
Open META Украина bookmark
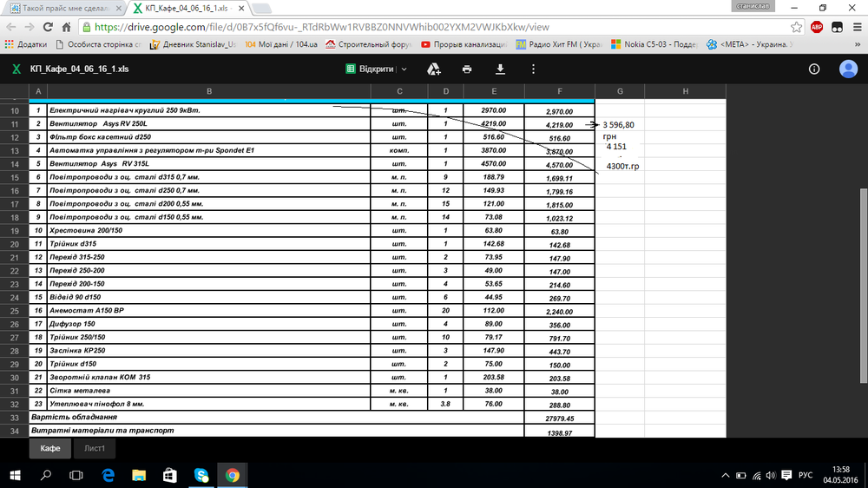[x=750, y=44]
